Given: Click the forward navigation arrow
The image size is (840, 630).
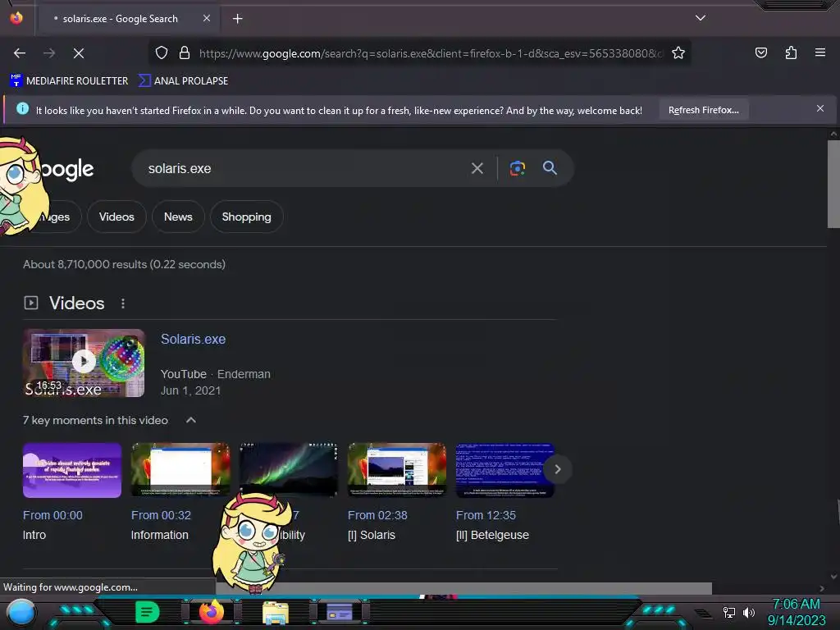Looking at the screenshot, I should (49, 53).
